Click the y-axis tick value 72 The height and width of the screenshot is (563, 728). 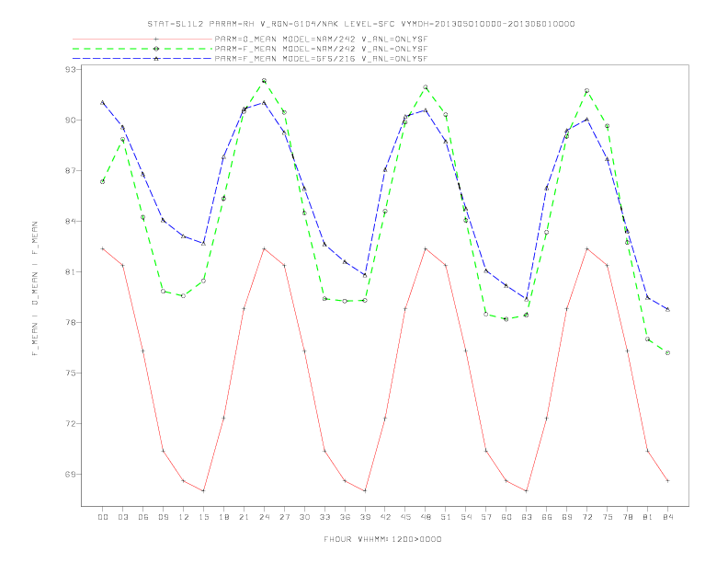coord(71,424)
